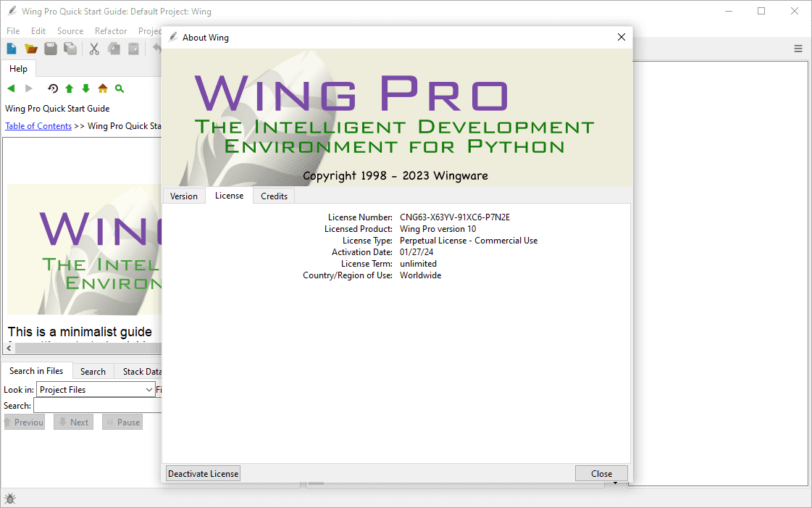Click the Cut scissors icon
The height and width of the screenshot is (508, 812).
tap(93, 49)
